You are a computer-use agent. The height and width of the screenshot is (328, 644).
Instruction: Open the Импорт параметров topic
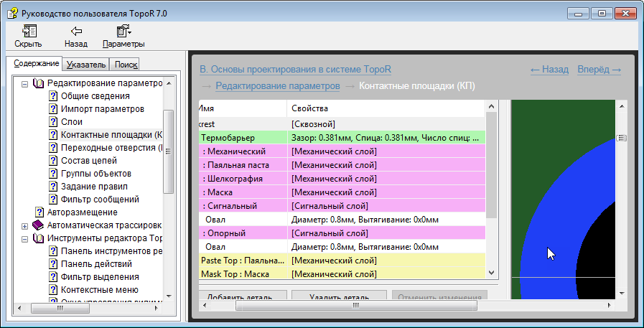tap(103, 109)
